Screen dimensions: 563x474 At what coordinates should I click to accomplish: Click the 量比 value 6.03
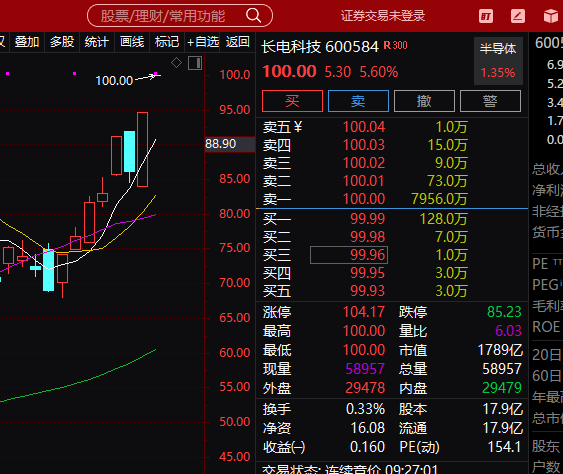(x=508, y=331)
